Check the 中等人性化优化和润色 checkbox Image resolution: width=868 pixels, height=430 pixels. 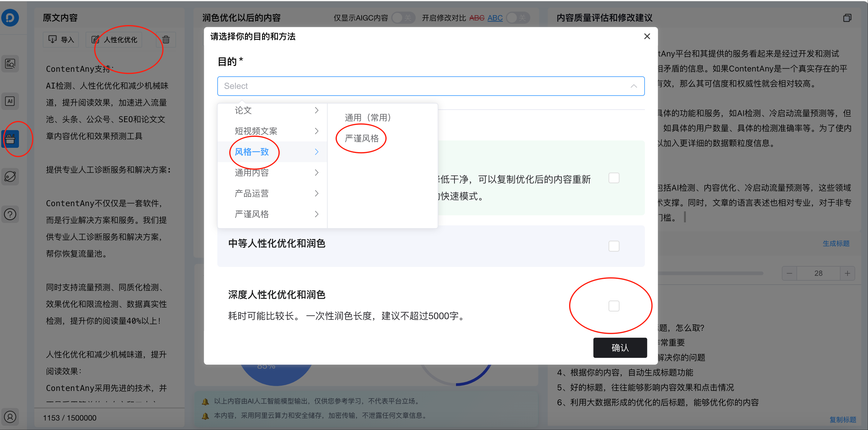[x=614, y=246]
